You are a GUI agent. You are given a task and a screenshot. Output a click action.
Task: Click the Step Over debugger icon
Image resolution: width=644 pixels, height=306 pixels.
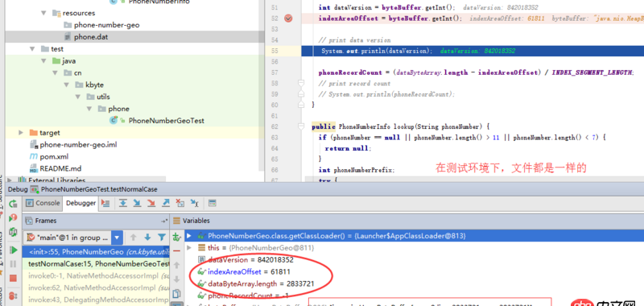[x=122, y=202]
